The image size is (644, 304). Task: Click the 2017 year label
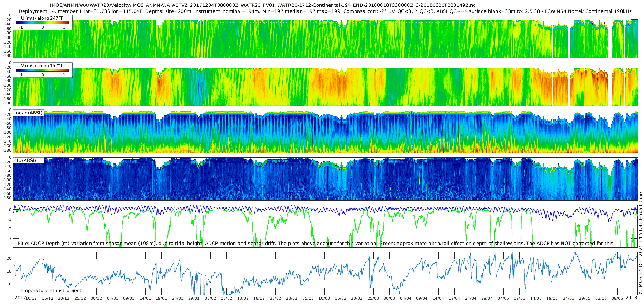[20, 298]
